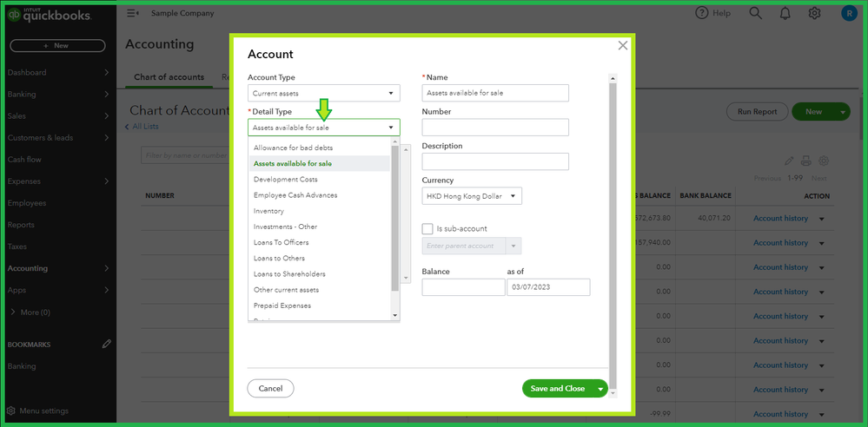Collapse the sidebar with the hamburger icon

tap(132, 13)
